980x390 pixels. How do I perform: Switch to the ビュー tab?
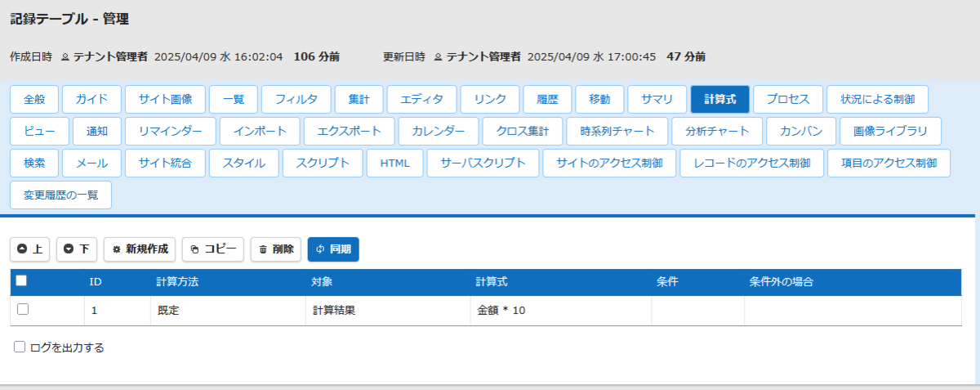tap(40, 131)
